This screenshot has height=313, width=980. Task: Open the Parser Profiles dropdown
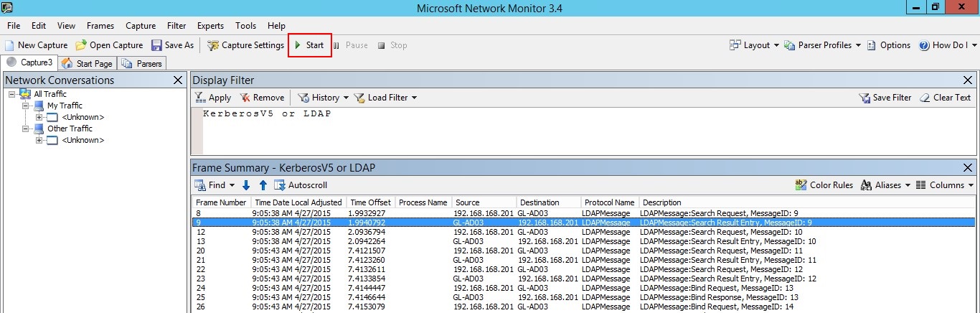[823, 45]
